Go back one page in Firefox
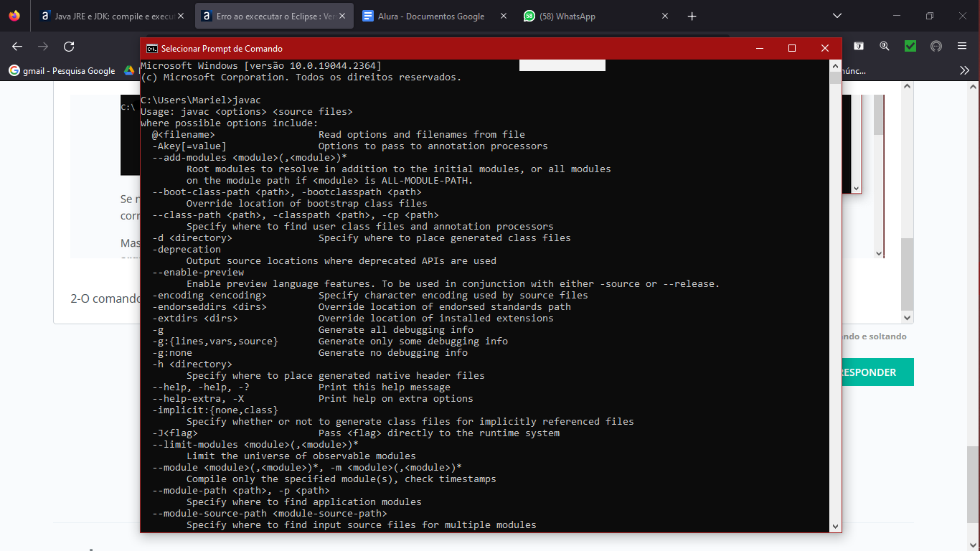The width and height of the screenshot is (980, 551). pos(17,46)
